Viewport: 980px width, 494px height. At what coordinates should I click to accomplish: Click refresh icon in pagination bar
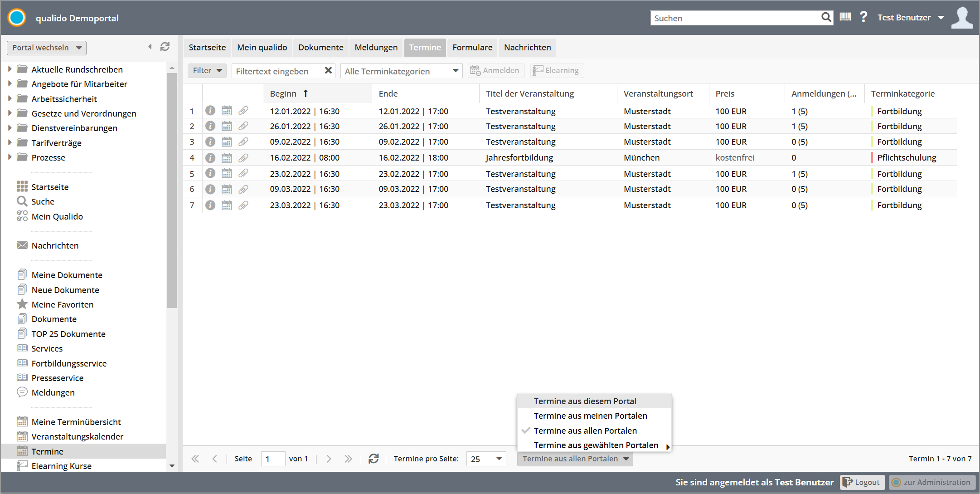pyautogui.click(x=374, y=459)
